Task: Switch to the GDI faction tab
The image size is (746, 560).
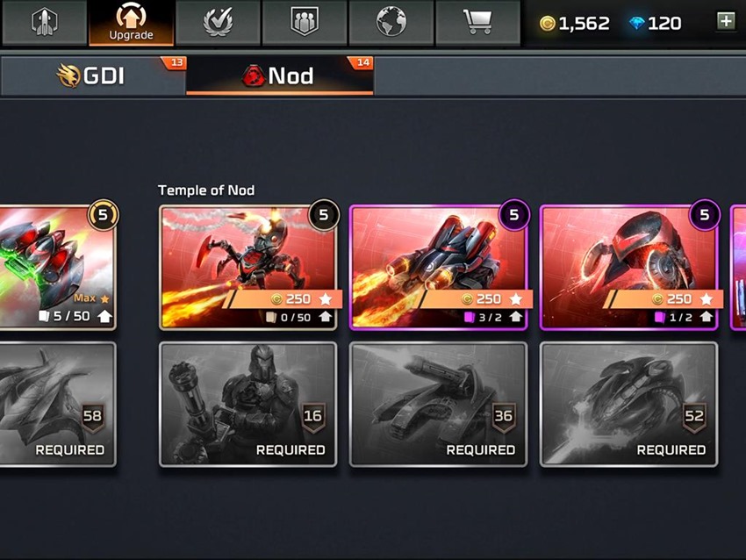Action: tap(93, 76)
